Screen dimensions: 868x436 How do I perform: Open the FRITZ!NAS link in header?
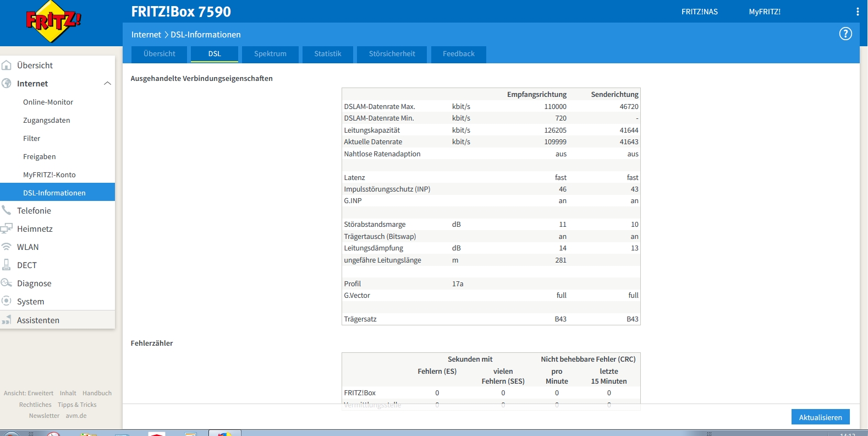pos(700,12)
